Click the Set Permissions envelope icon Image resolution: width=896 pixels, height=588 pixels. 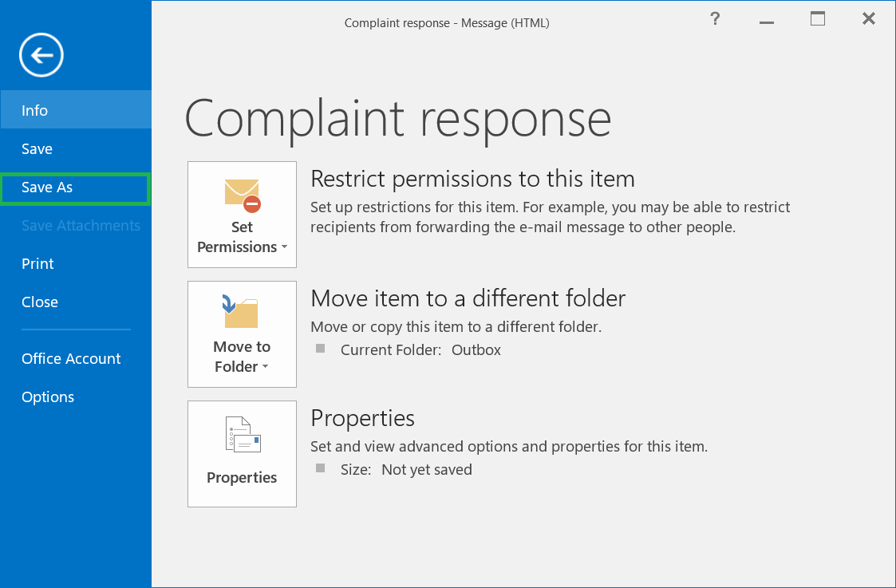242,195
